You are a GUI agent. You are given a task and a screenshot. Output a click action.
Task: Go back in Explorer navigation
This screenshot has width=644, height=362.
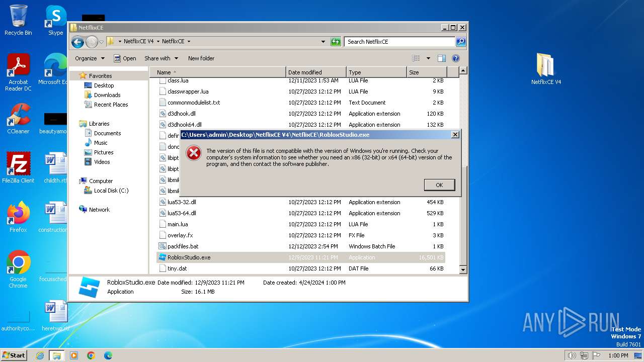point(77,42)
